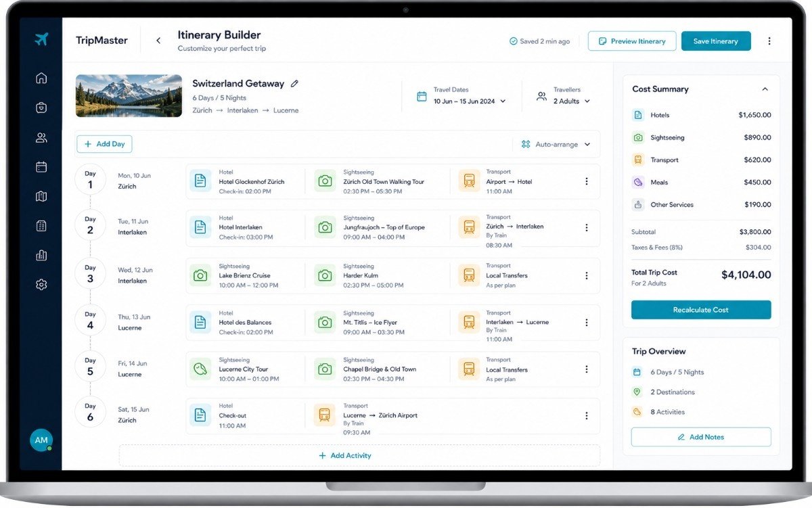The height and width of the screenshot is (508, 812).
Task: Open the calculator icon in sidebar
Action: tap(41, 226)
